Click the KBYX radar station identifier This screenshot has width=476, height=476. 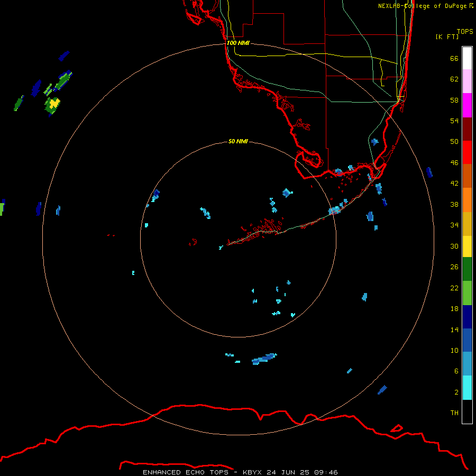coord(252,472)
